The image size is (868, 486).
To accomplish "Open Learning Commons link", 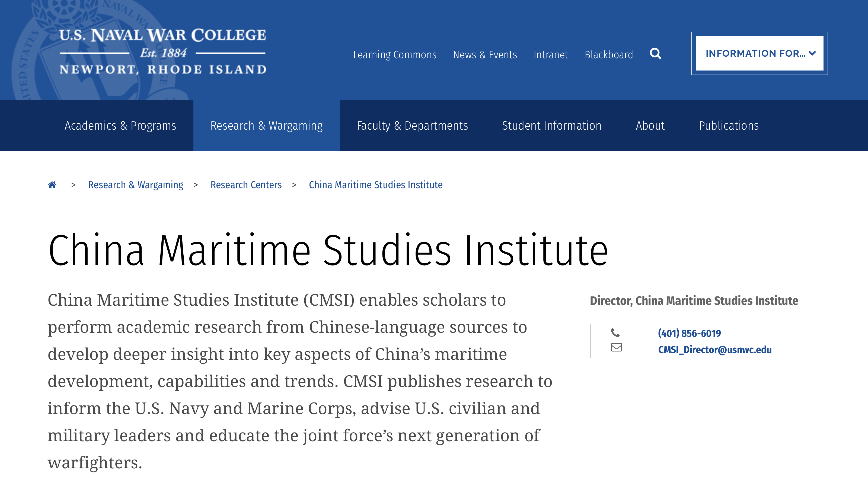I will [395, 55].
